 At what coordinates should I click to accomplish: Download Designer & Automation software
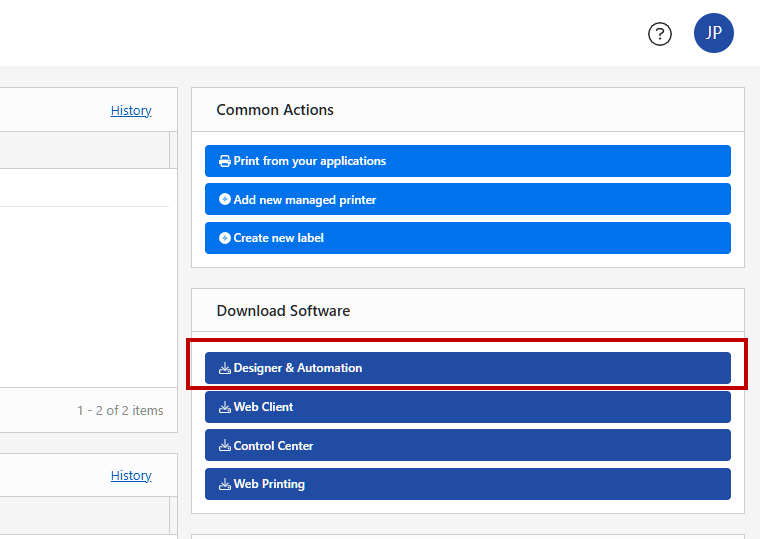(468, 368)
